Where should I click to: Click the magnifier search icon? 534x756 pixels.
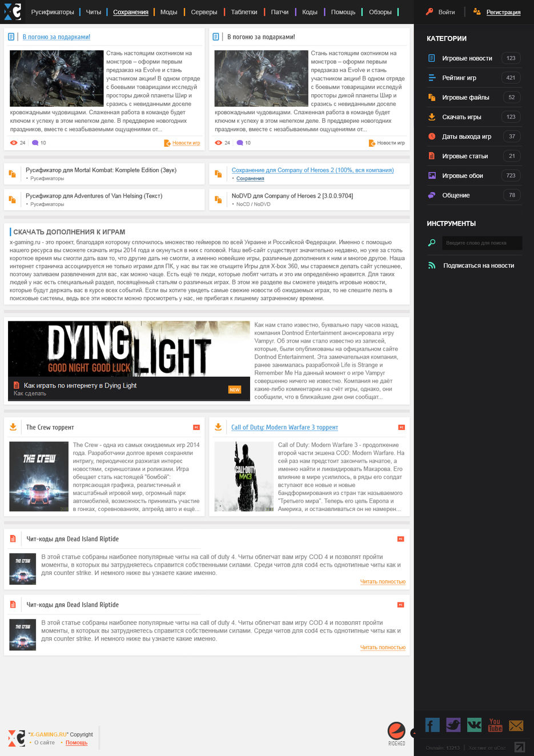tap(432, 243)
